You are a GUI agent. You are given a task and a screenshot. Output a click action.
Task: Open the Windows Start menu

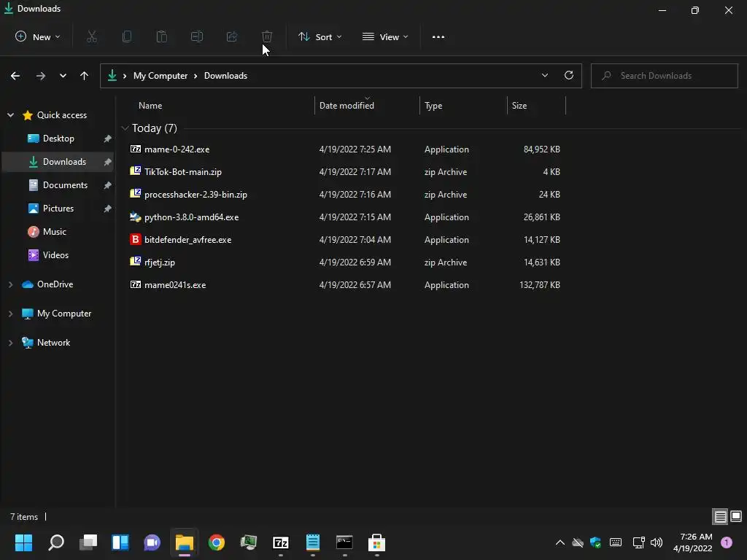click(24, 542)
